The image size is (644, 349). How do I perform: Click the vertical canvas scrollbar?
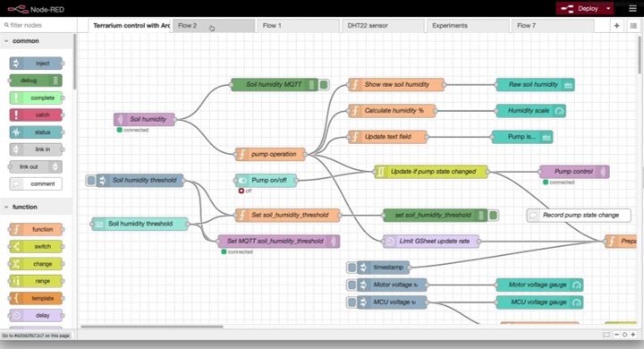(x=640, y=55)
